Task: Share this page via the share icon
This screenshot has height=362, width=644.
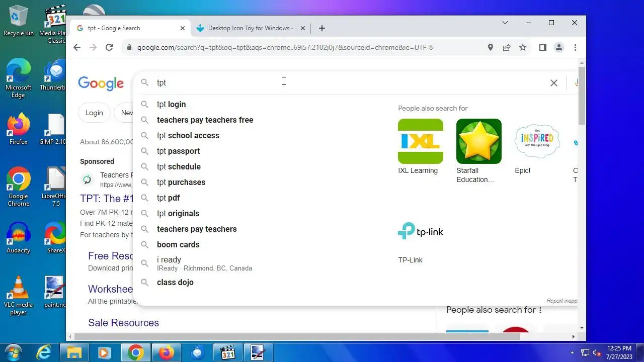Action: 507,47
